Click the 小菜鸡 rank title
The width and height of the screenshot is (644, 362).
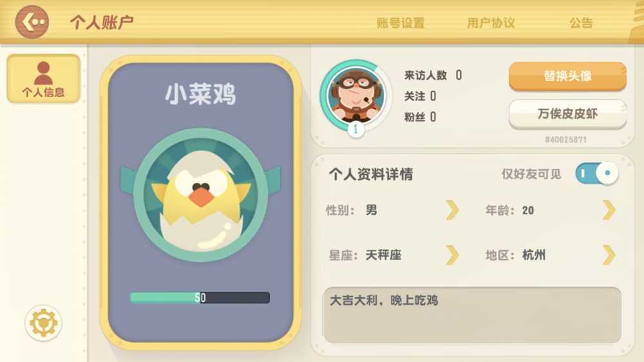(x=200, y=94)
